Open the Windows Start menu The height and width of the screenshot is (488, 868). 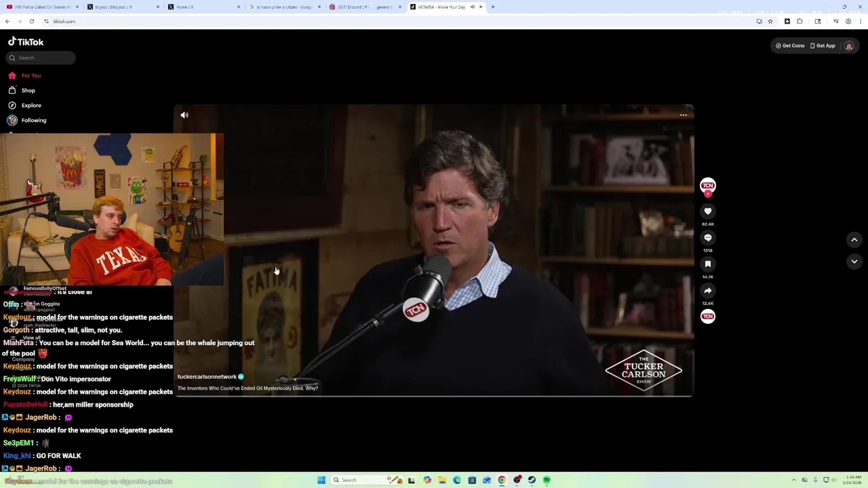[321, 480]
